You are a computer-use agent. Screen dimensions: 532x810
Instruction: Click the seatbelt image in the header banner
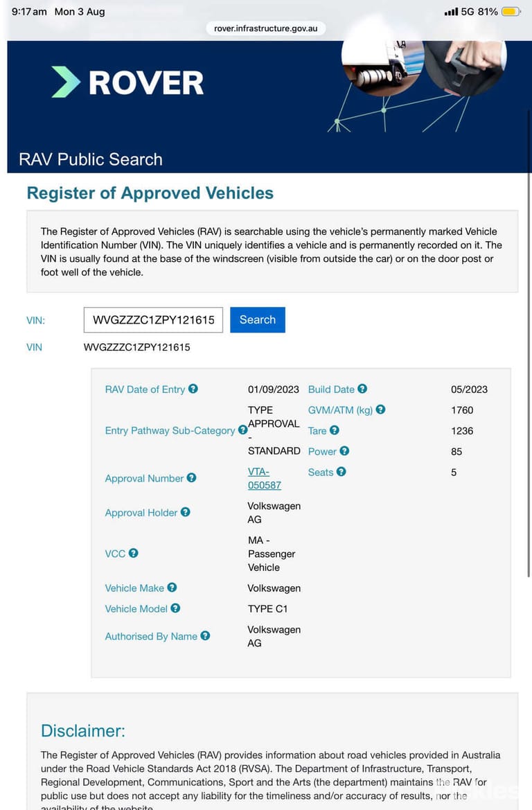[466, 67]
